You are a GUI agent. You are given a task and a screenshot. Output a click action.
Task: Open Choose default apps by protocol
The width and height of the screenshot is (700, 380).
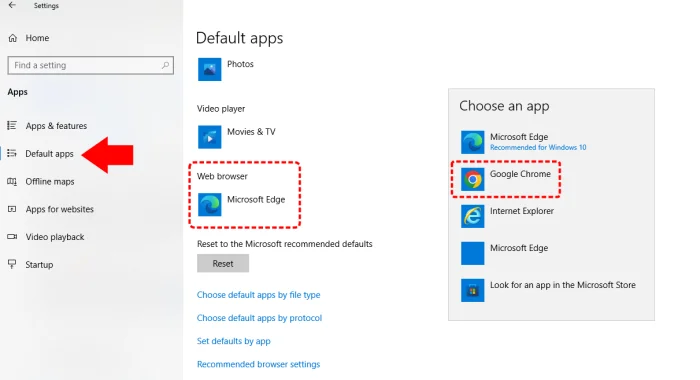[x=259, y=318]
